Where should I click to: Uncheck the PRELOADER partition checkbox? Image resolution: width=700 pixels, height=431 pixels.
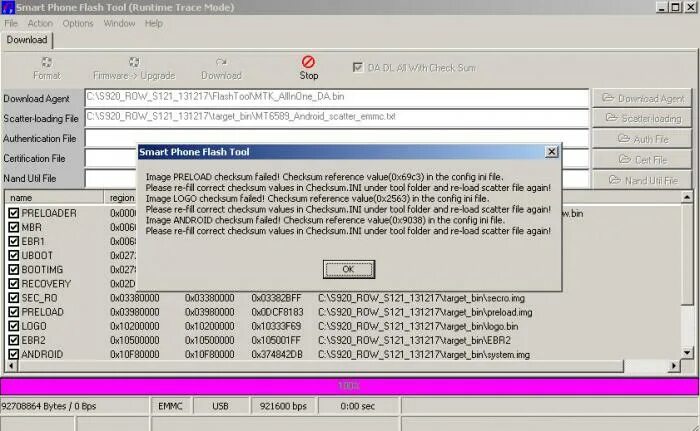(13, 213)
